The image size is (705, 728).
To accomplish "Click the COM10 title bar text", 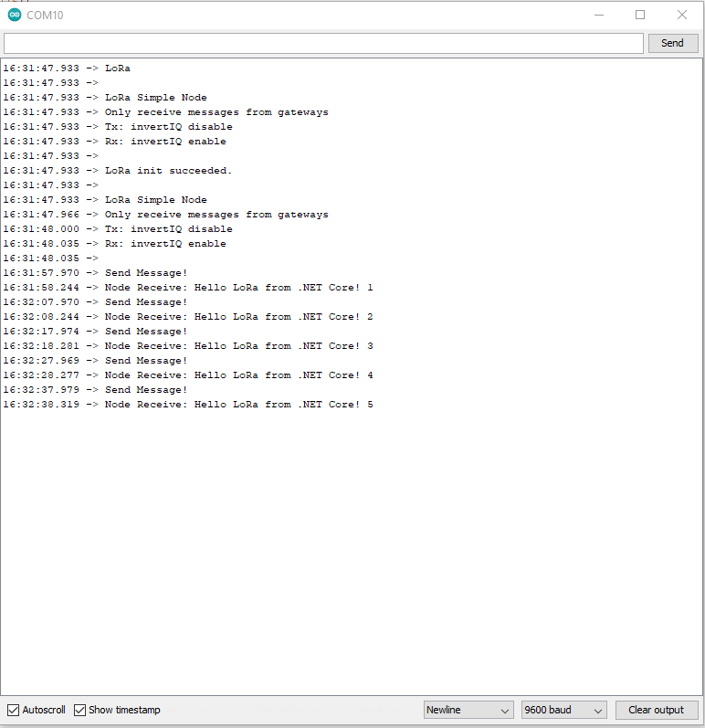I will [45, 16].
